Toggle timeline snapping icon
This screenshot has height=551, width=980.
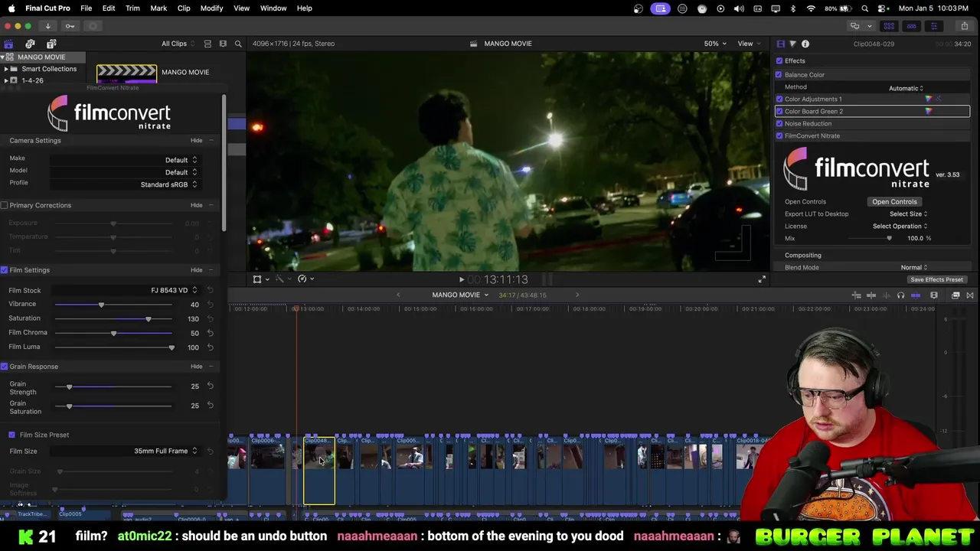click(916, 295)
